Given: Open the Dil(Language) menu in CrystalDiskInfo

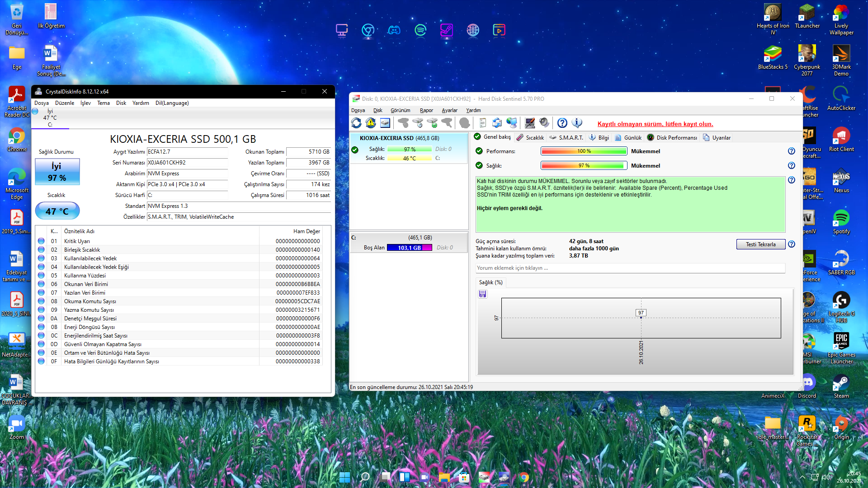Looking at the screenshot, I should tap(172, 103).
